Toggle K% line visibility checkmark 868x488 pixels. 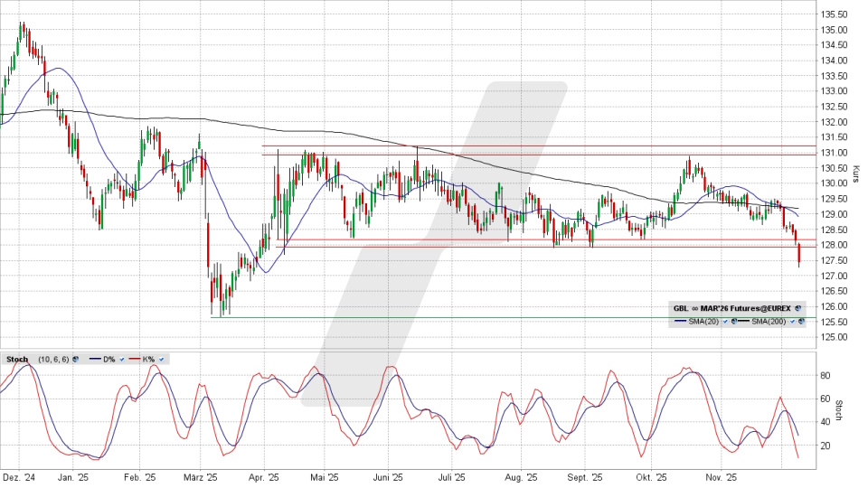(161, 360)
